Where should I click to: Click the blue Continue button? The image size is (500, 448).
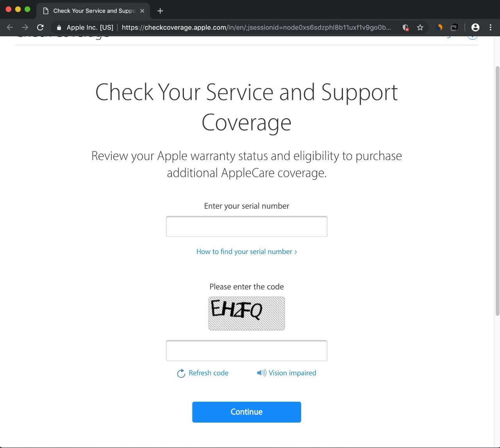coord(246,412)
